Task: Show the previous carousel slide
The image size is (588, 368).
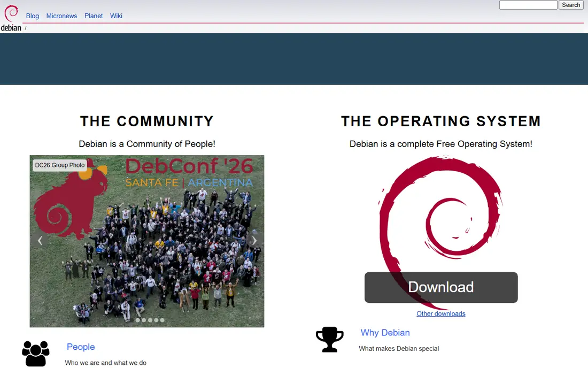Action: pyautogui.click(x=40, y=241)
